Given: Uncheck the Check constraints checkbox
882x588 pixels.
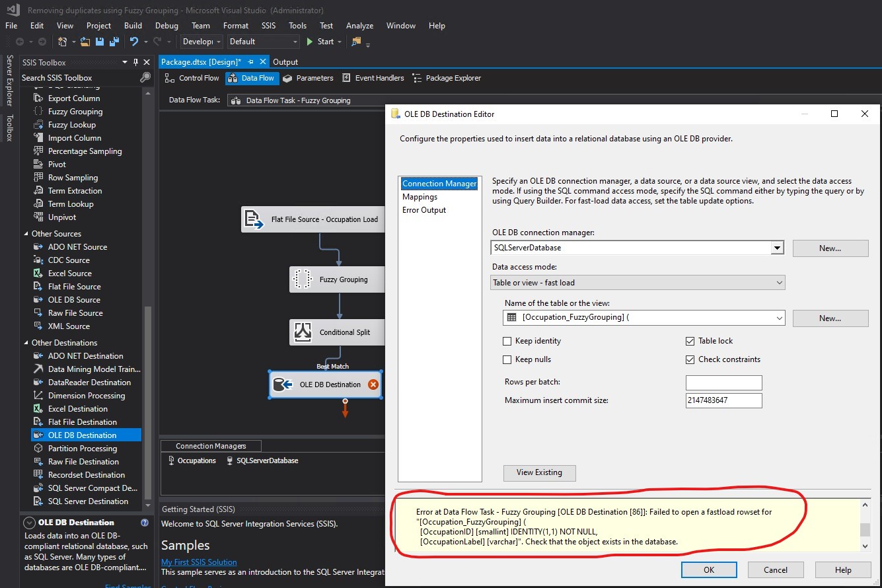Looking at the screenshot, I should [690, 359].
